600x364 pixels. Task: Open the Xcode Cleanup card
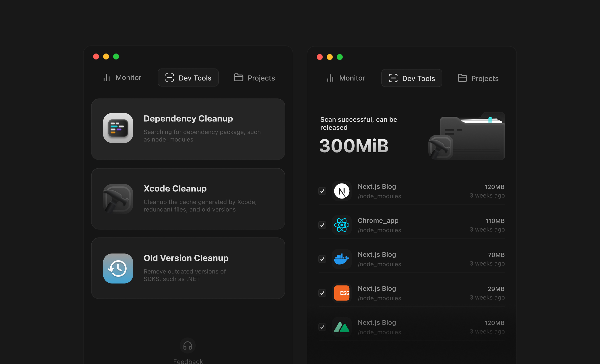(188, 199)
